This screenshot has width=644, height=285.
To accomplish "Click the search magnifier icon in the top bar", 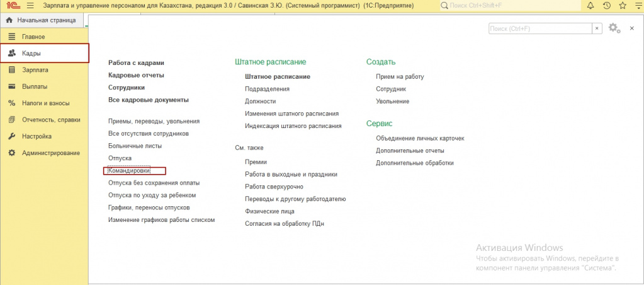I will pos(444,6).
